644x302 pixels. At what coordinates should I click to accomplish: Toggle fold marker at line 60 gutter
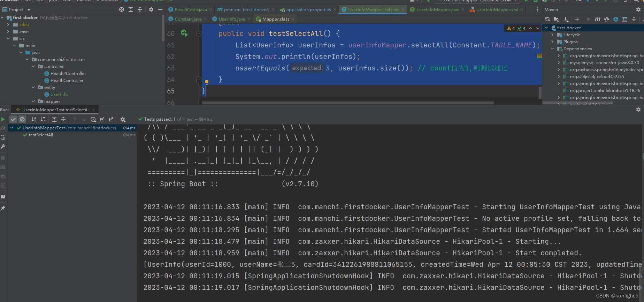(199, 33)
